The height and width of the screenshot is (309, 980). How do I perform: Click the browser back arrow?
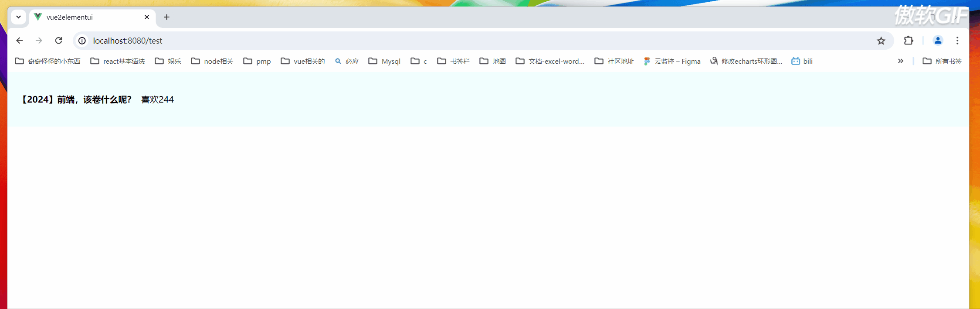click(x=19, y=41)
